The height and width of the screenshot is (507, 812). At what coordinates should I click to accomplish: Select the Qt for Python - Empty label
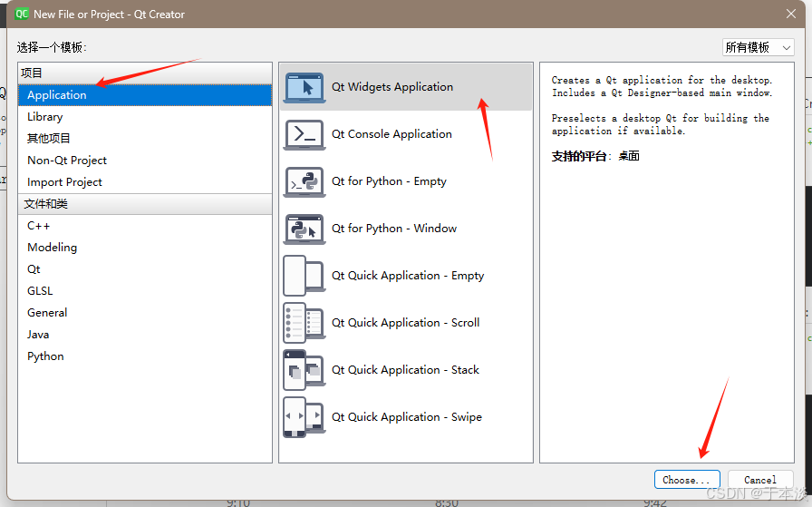coord(389,181)
